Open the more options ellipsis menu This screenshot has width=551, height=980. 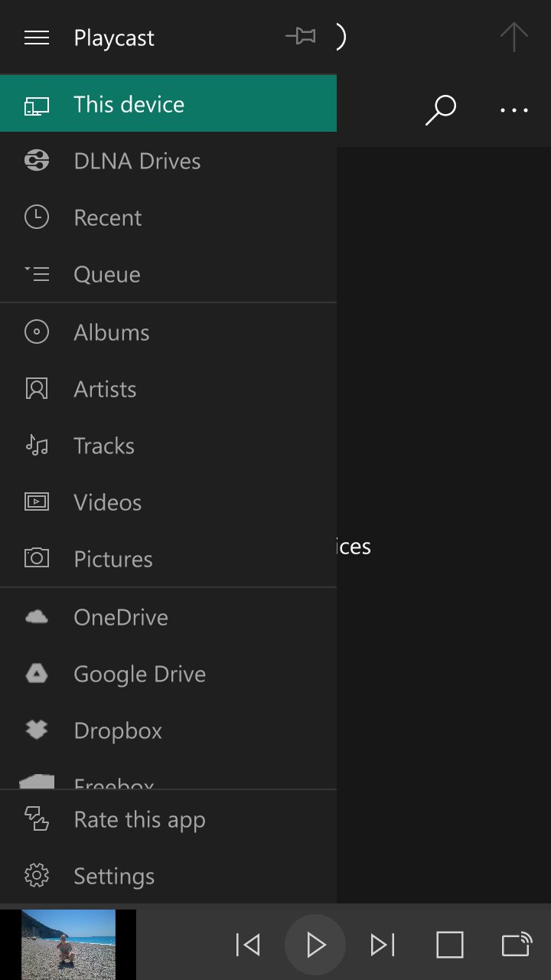(x=514, y=110)
